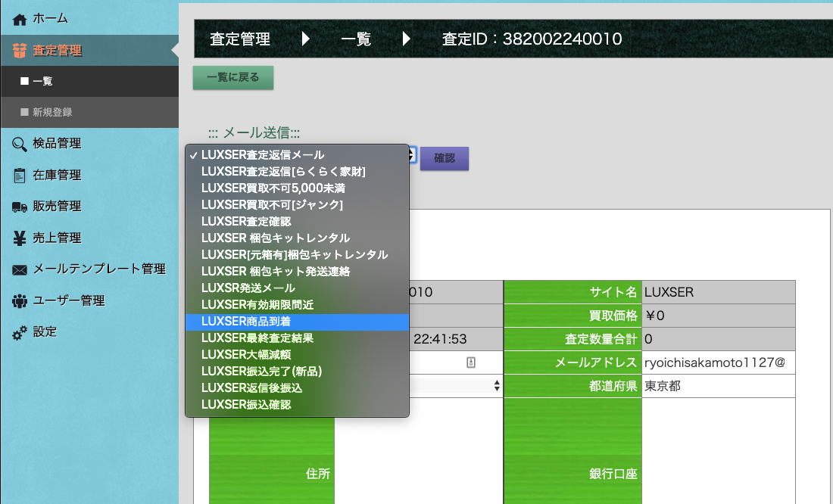
Task: Open メールテンプレート管理 via the envelope icon
Action: pyautogui.click(x=20, y=269)
